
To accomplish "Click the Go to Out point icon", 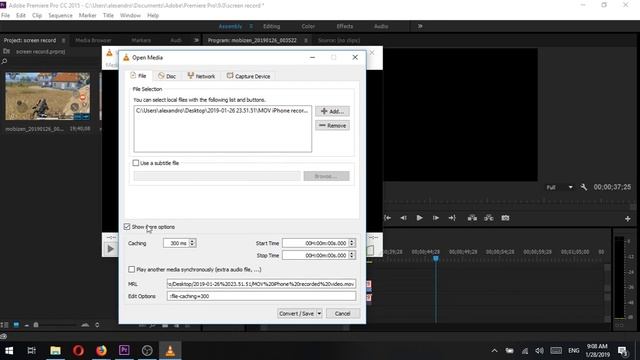I will point(452,218).
